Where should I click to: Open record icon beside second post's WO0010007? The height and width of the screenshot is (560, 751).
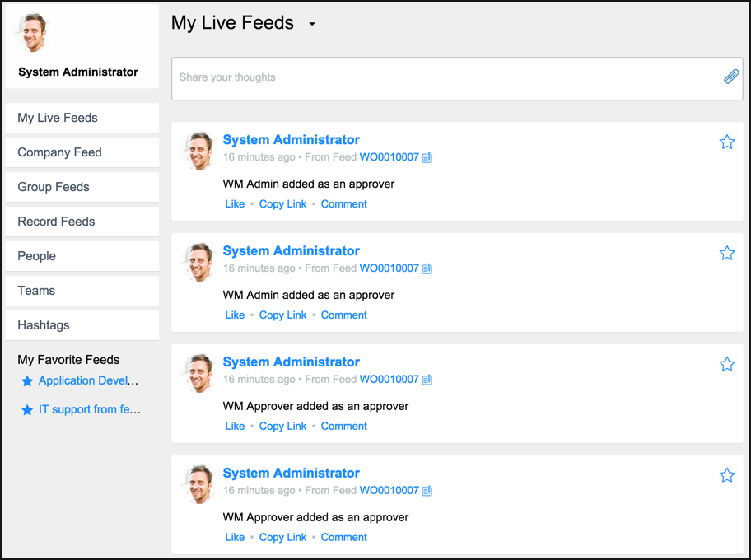point(427,268)
